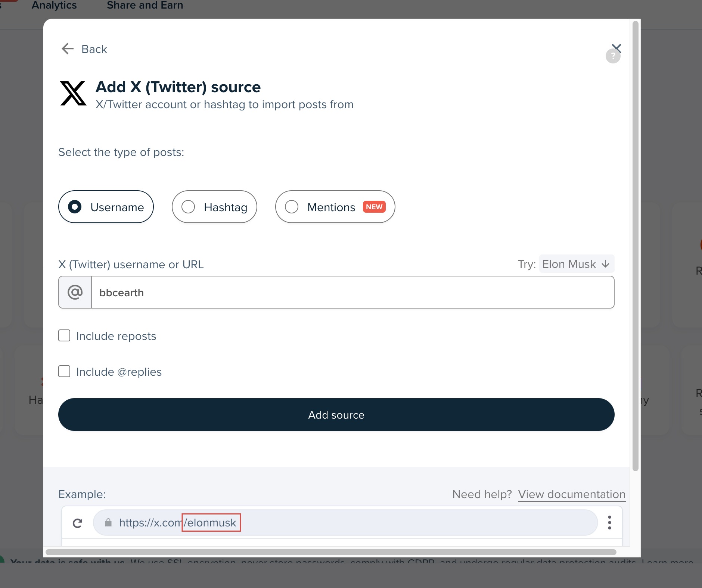
Task: Select the Mentions radio option
Action: coord(335,207)
